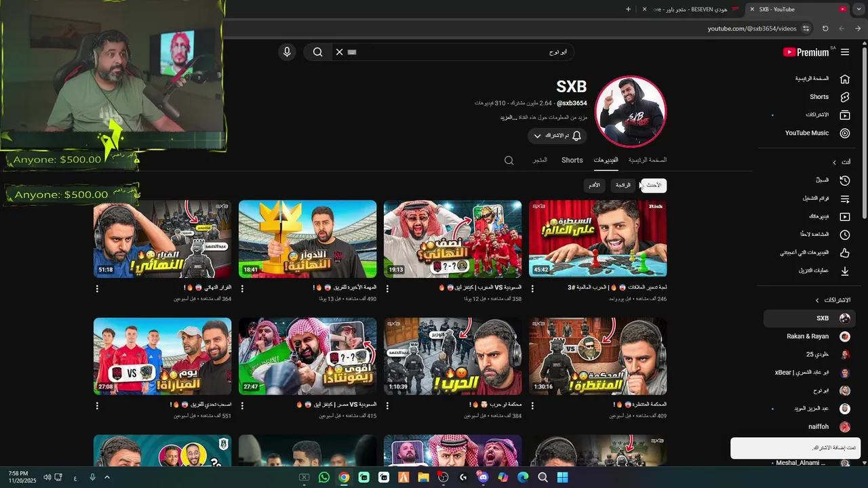868x488 pixels.
Task: Play the يوم المباراة video thumbnail
Action: pyautogui.click(x=162, y=357)
